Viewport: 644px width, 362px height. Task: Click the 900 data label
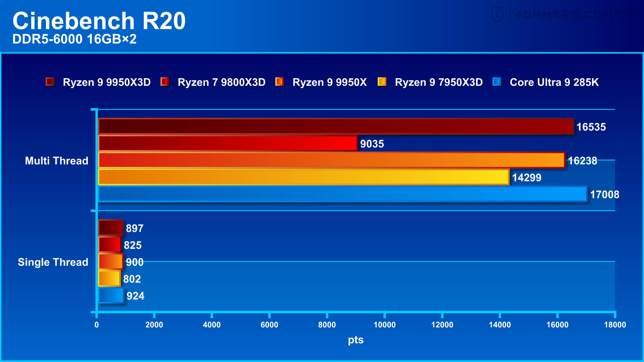point(135,262)
